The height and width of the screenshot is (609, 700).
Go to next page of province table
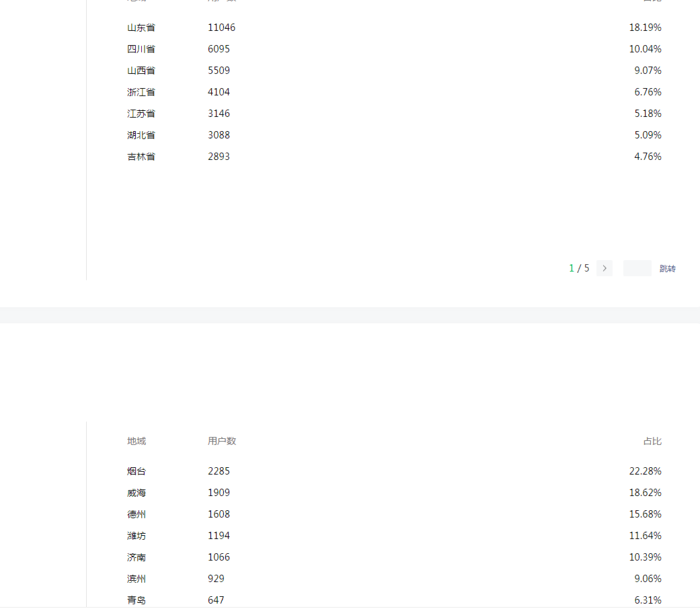pos(604,268)
